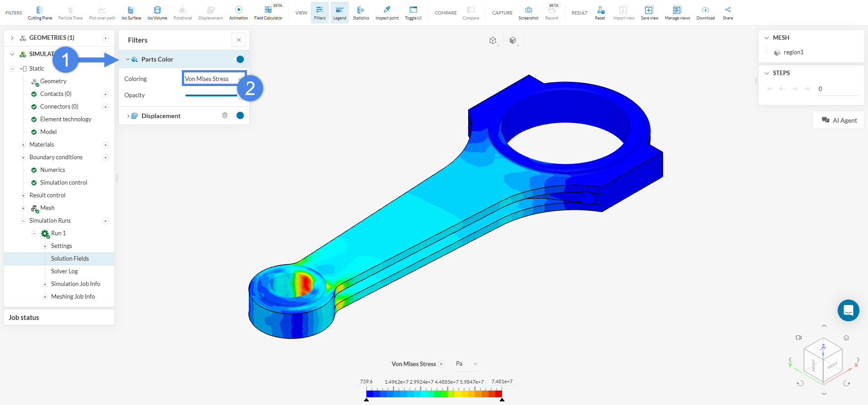Expand the Displacement filter section
The width and height of the screenshot is (868, 405).
coord(128,116)
